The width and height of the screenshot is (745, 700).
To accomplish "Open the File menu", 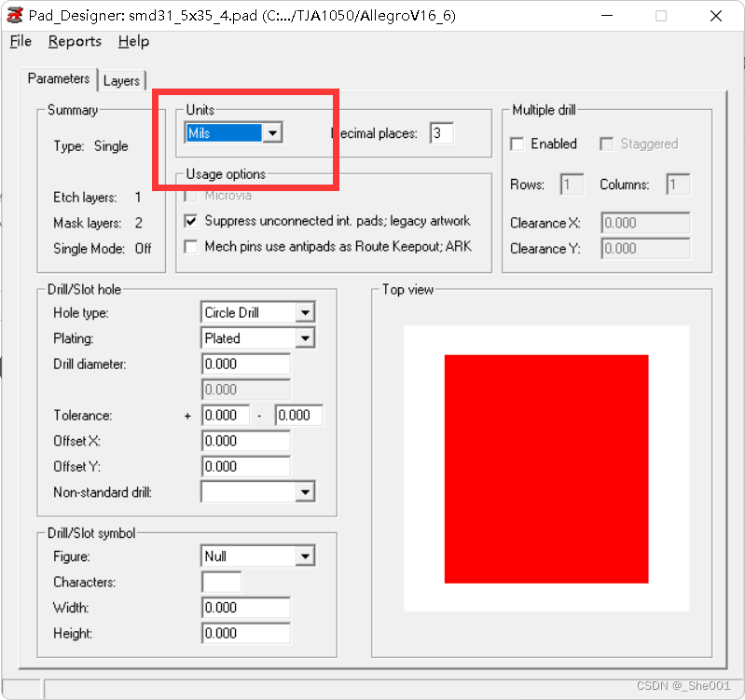I will pos(21,42).
